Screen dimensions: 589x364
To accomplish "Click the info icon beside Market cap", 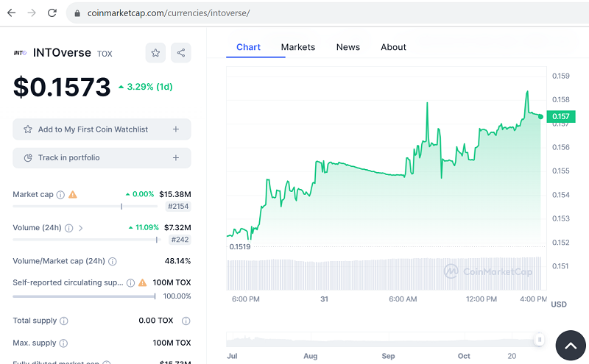I will [60, 195].
